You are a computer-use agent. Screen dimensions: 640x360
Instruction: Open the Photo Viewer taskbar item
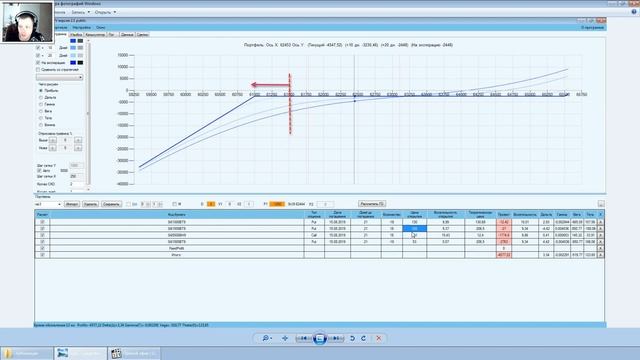coord(80,353)
